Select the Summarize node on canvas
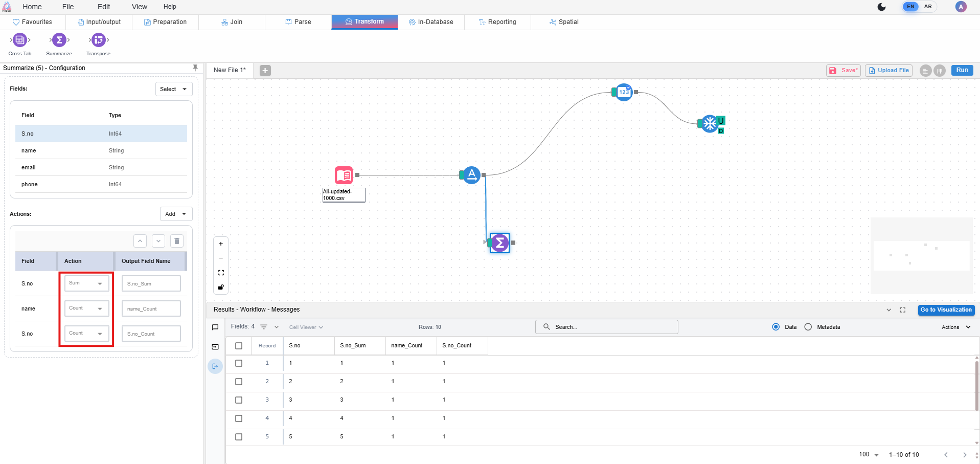The width and height of the screenshot is (980, 464). 499,243
